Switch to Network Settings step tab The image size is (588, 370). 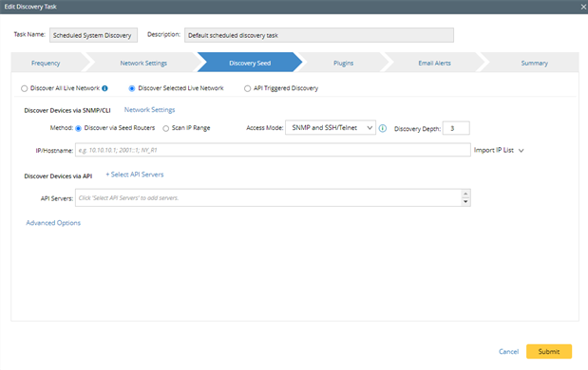pyautogui.click(x=143, y=63)
